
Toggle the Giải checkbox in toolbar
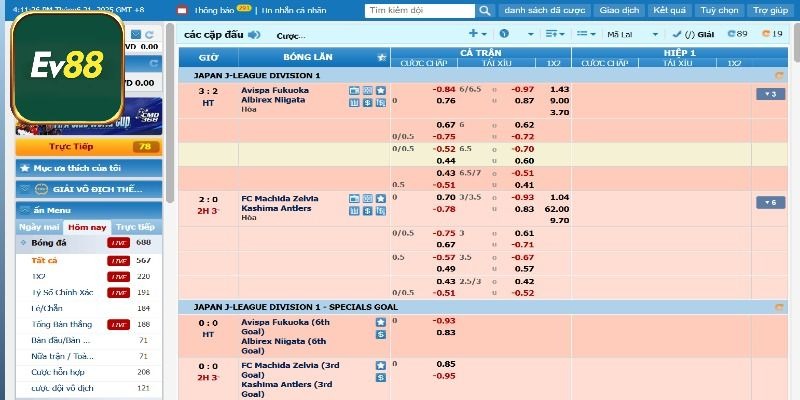coord(689,34)
